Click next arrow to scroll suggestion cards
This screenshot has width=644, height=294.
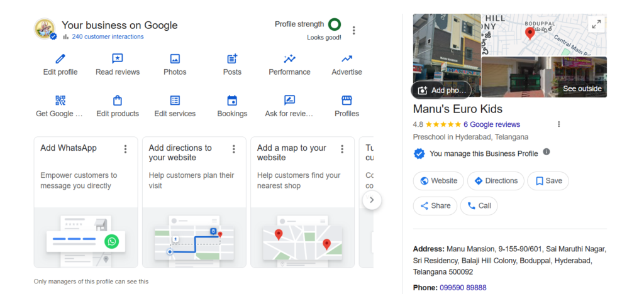[372, 200]
